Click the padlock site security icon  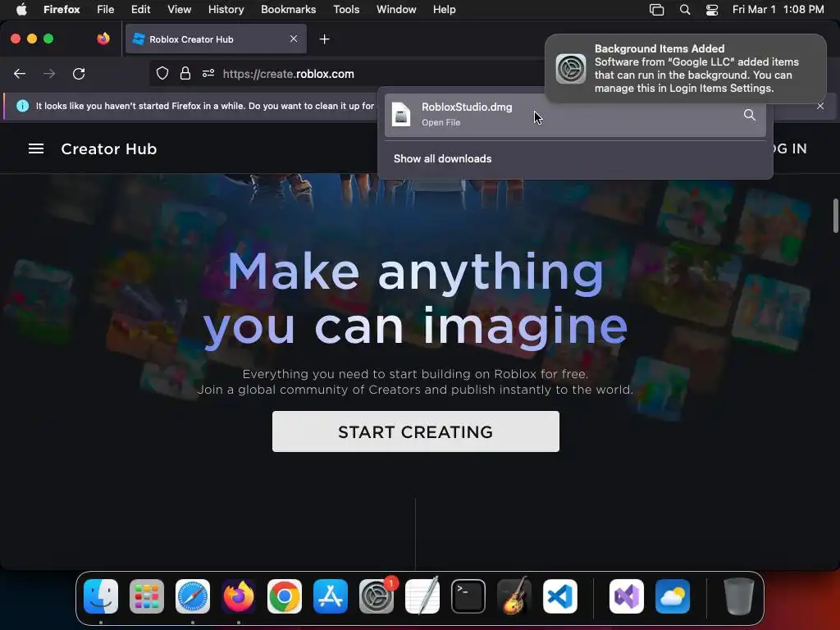point(185,73)
